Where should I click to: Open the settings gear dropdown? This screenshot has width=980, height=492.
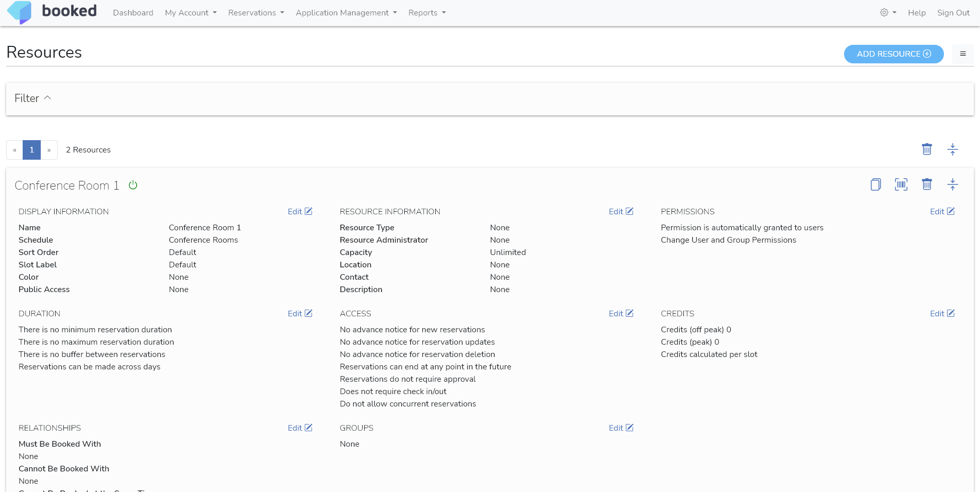888,12
